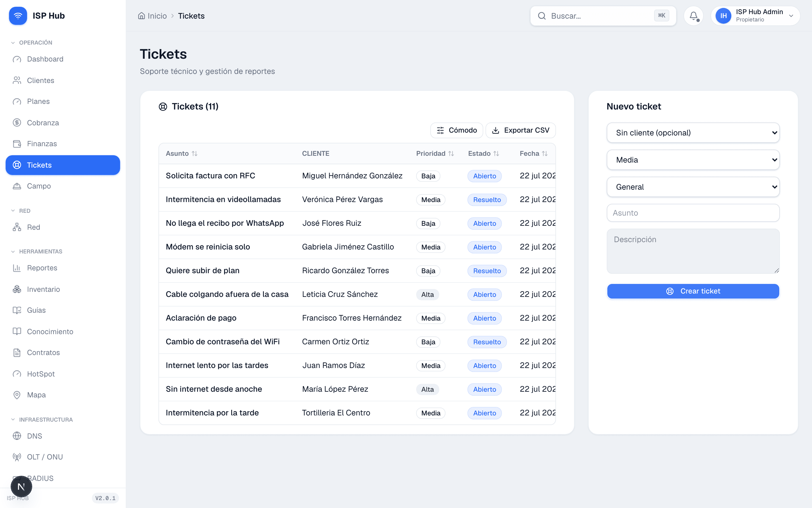This screenshot has width=812, height=508.
Task: Sort tickets by Estado column
Action: pos(484,154)
